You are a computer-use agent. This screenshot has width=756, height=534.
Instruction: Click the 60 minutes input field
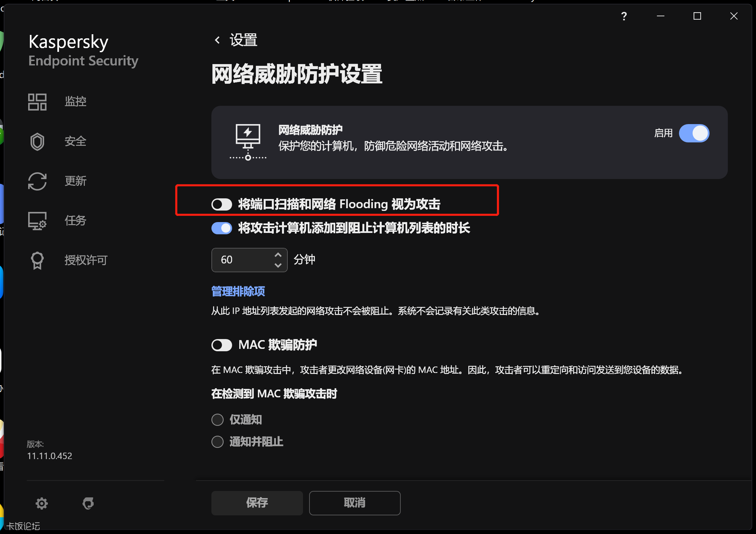coord(249,260)
